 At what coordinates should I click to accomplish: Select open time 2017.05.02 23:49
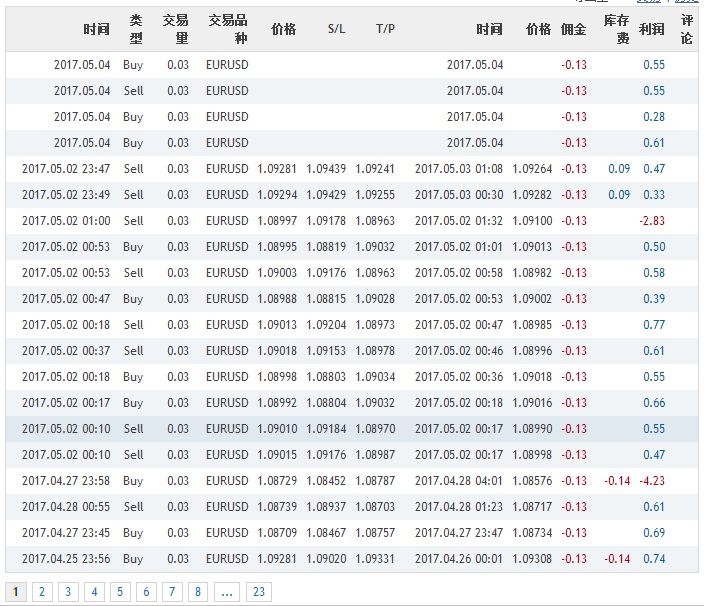(66, 195)
